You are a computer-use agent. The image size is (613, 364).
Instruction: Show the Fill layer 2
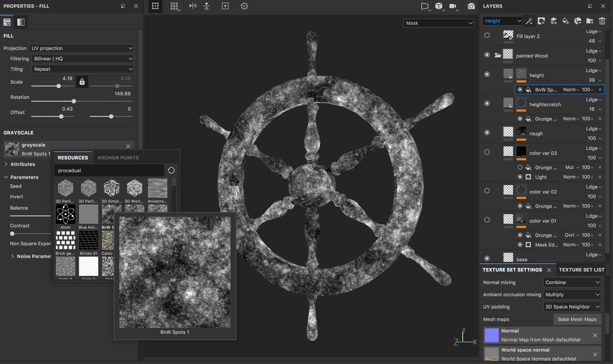click(x=487, y=35)
